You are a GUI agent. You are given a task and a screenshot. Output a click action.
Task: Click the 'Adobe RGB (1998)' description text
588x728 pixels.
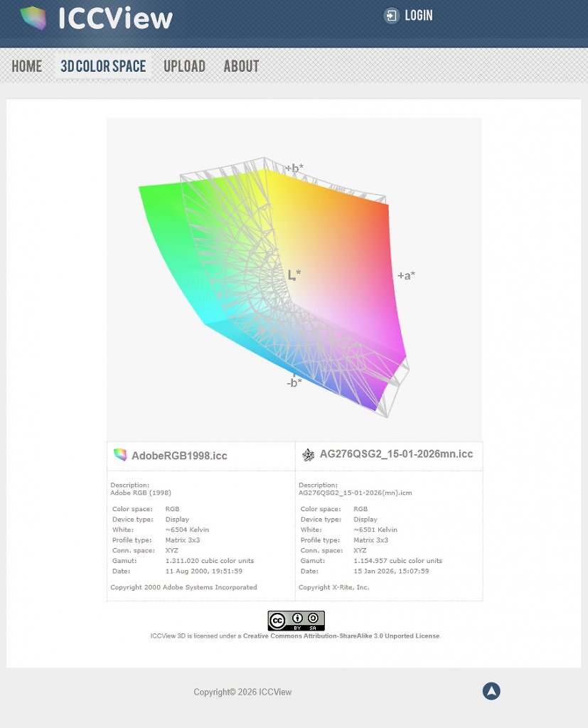click(x=141, y=493)
